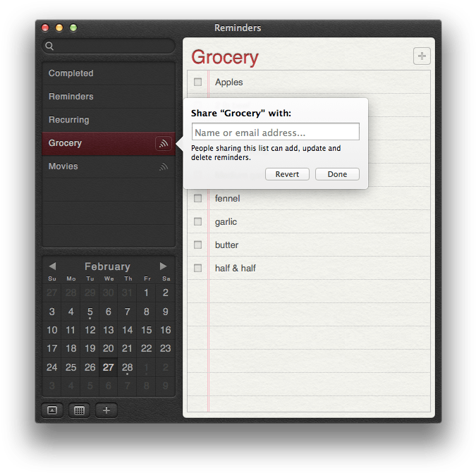476x473 pixels.
Task: Click the February month label
Action: 107,266
